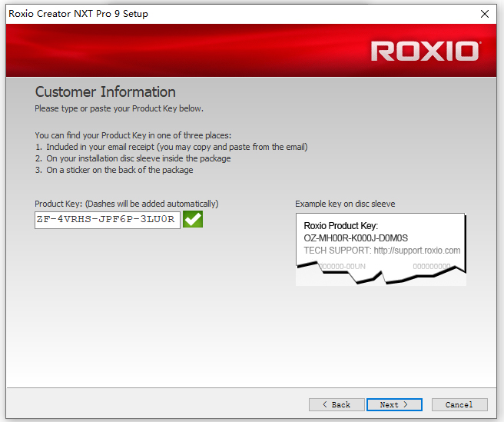Click the 'TECH SUPPORT: http://support.roxio.com' text
This screenshot has height=422, width=504.
click(x=382, y=251)
